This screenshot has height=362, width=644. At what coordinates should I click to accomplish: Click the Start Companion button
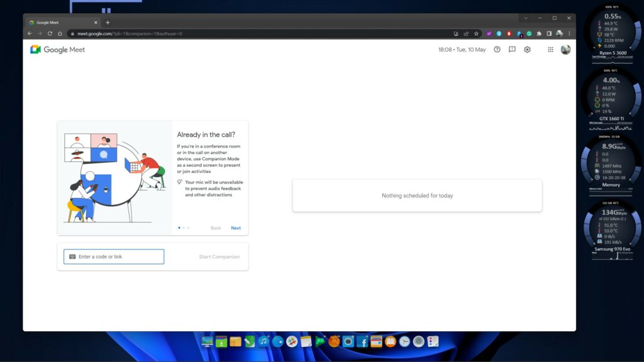(x=219, y=256)
